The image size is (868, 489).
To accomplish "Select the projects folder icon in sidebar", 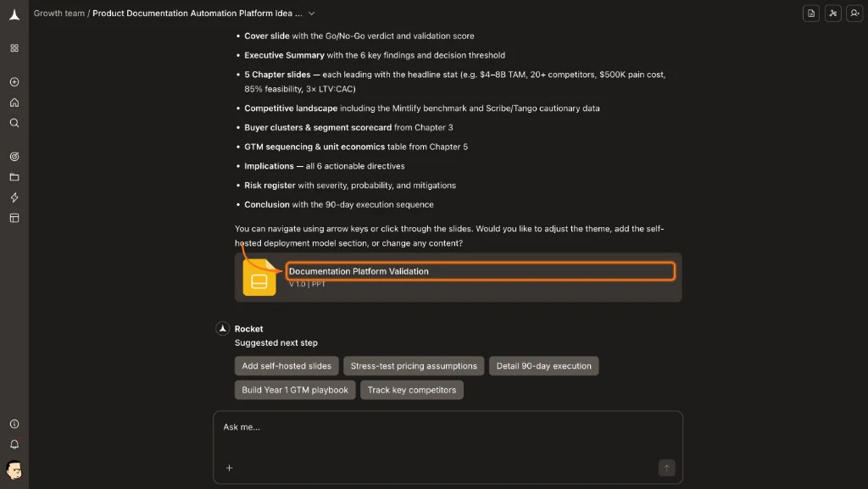I will coord(14,177).
